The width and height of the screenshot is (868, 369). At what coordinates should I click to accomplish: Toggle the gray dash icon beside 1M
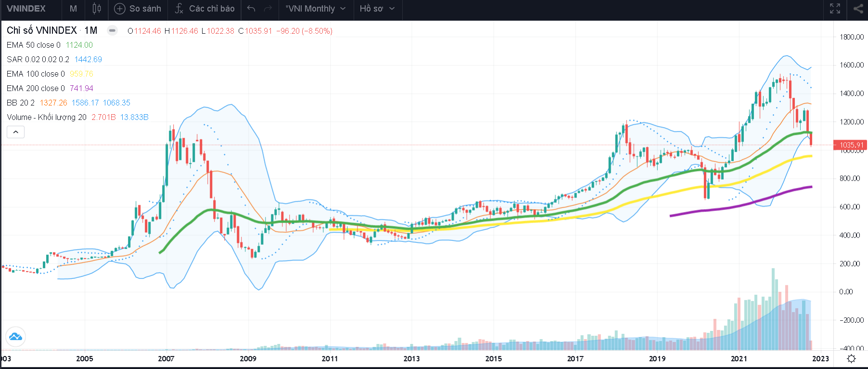112,30
